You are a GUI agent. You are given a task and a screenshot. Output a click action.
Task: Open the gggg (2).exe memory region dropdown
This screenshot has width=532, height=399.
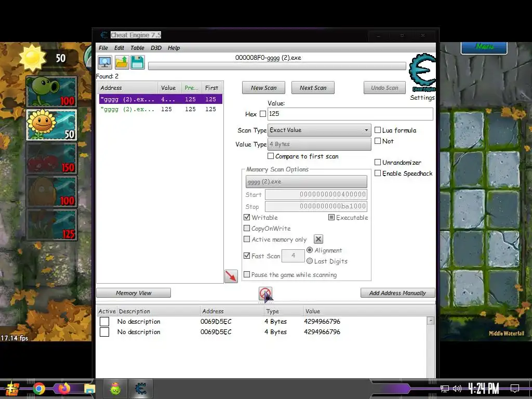(x=307, y=181)
